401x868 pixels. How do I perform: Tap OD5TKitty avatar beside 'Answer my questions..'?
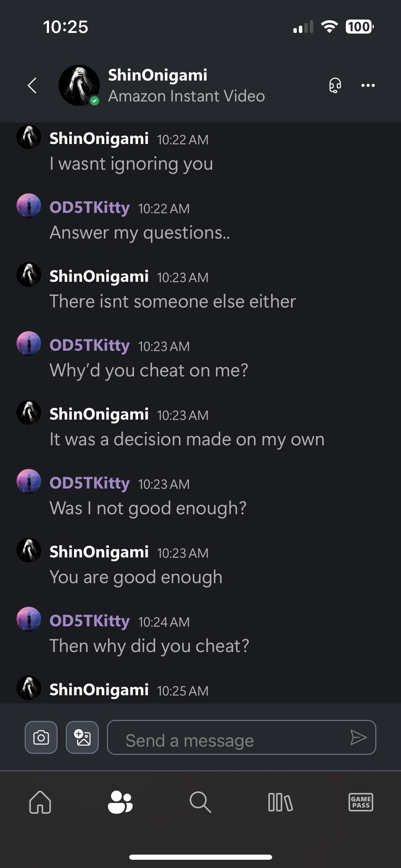click(29, 206)
